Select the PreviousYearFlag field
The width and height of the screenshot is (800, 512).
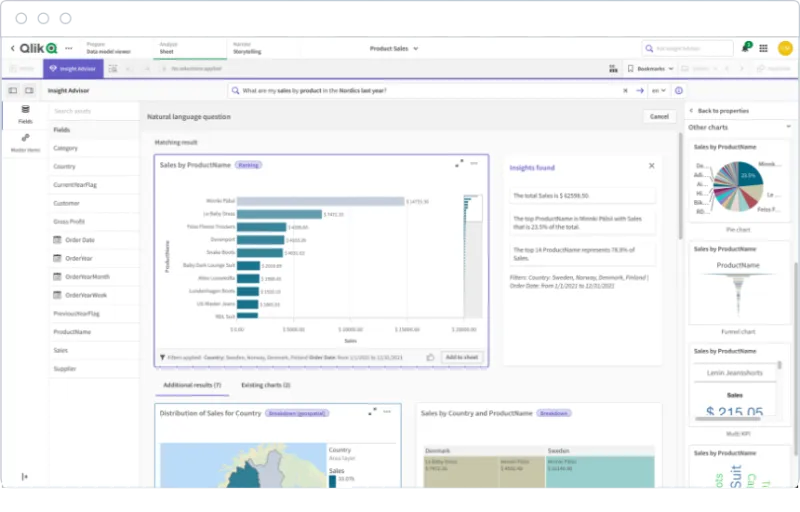pos(94,313)
